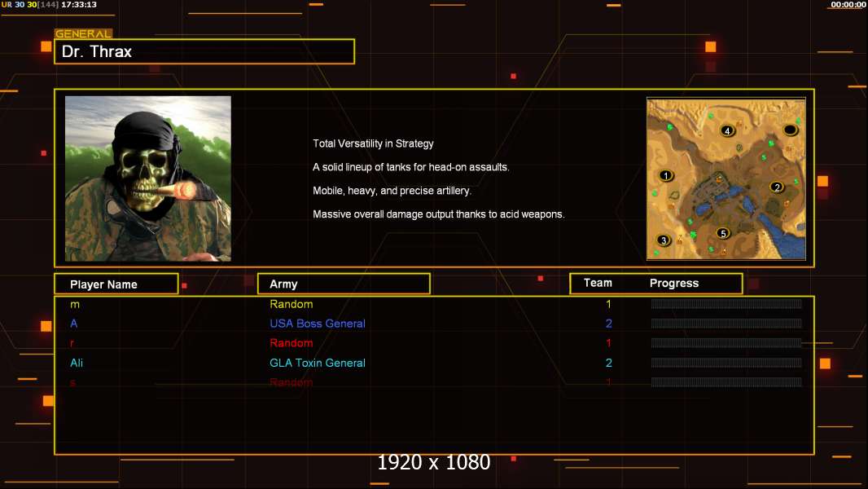Click player name 'A' in the list
868x489 pixels.
tap(73, 324)
